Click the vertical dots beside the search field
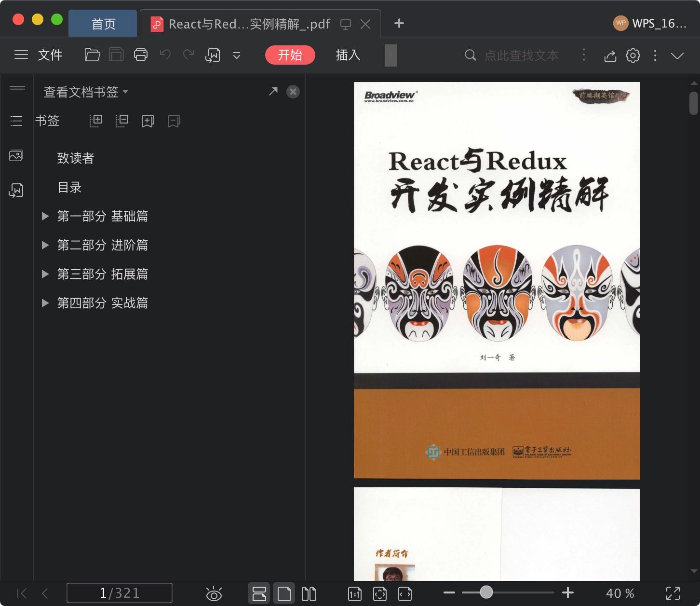The image size is (700, 606). 584,55
